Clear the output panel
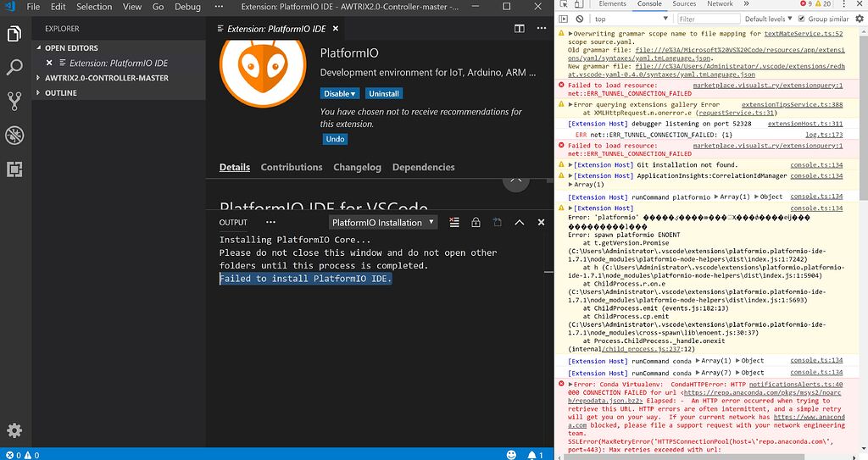 coord(454,222)
